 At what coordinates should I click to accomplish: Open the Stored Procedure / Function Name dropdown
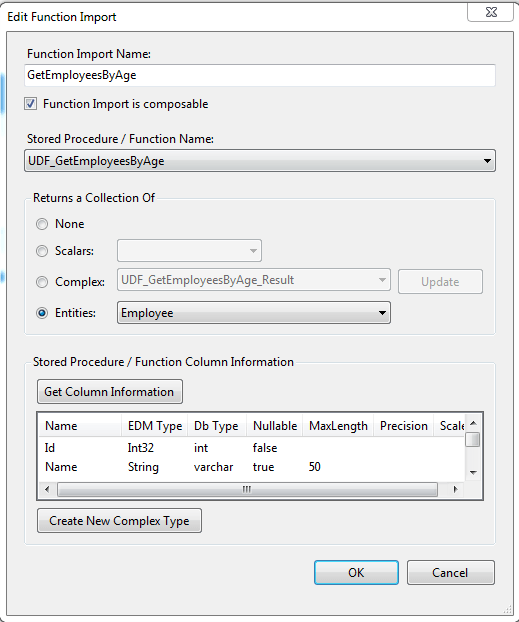tap(260, 161)
